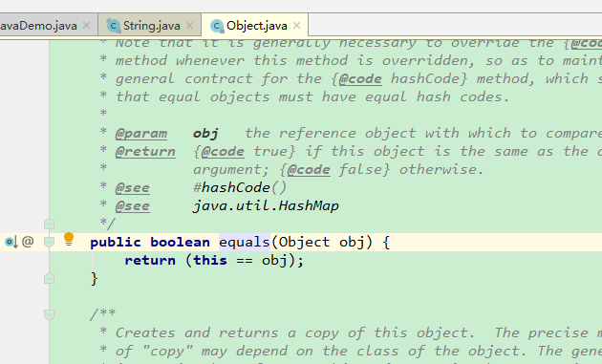This screenshot has height=364, width=602.
Task: Click the class icon on String.java tab
Action: pyautogui.click(x=114, y=26)
